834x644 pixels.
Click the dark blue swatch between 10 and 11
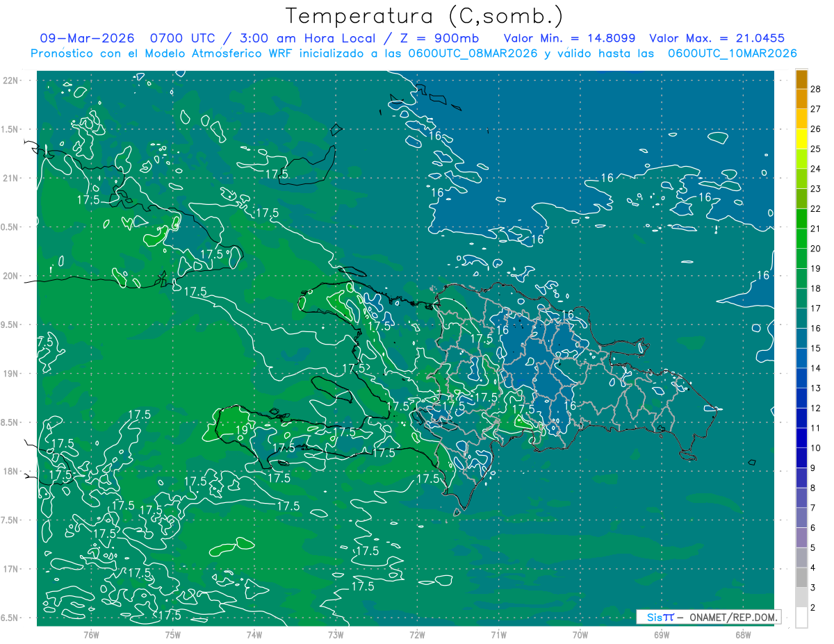tap(801, 438)
